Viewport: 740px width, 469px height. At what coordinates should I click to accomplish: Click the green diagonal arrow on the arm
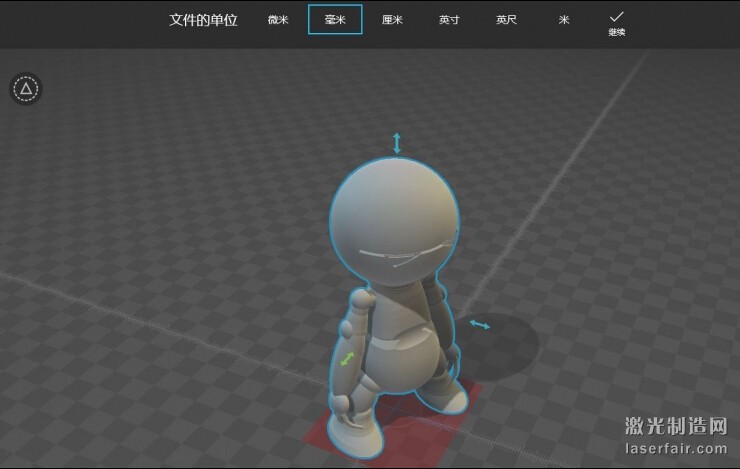(x=347, y=358)
